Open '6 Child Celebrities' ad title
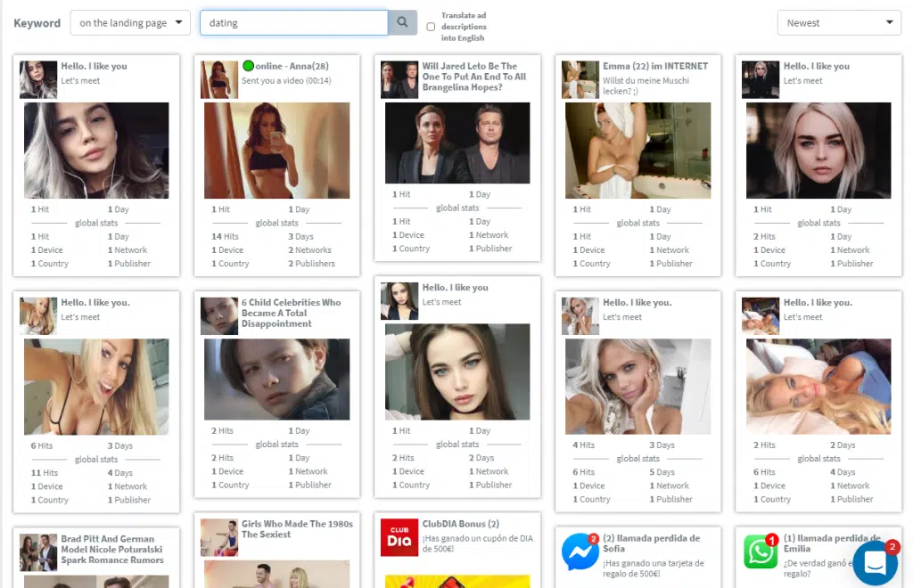The width and height of the screenshot is (913, 588). pyautogui.click(x=292, y=313)
